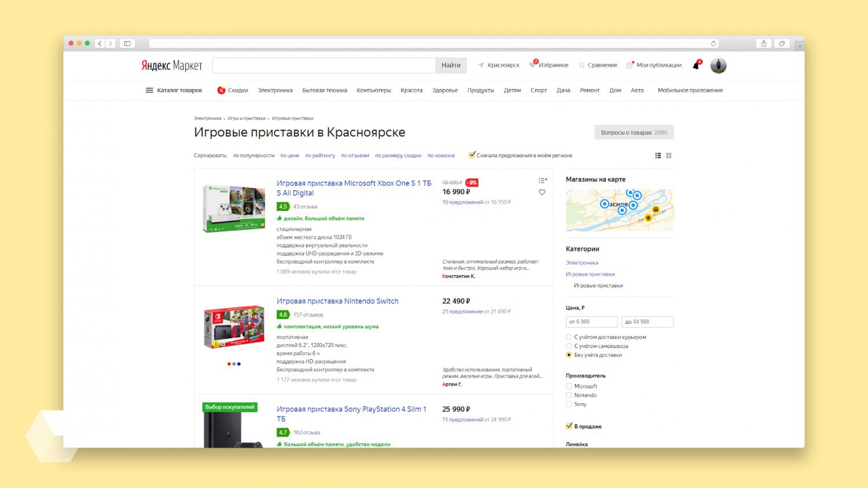Screen dimensions: 868x488
Task: Open Мобильное приложение link
Action: (x=690, y=90)
